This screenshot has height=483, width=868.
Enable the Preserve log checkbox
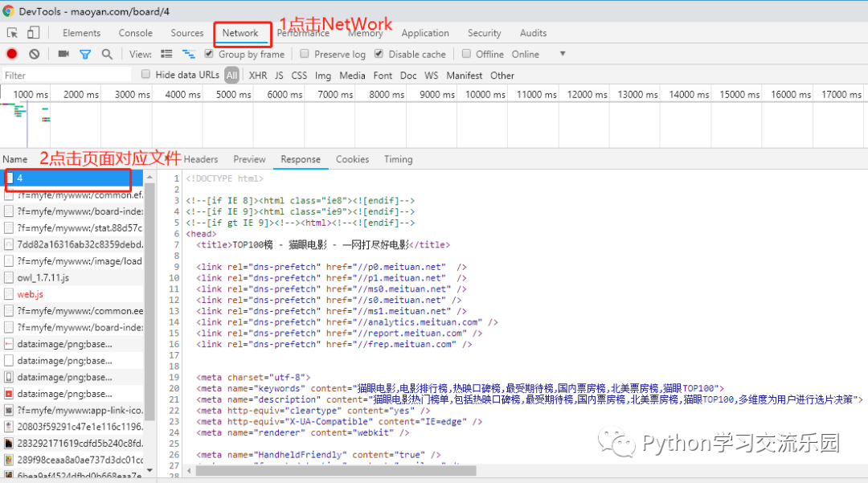pyautogui.click(x=305, y=54)
